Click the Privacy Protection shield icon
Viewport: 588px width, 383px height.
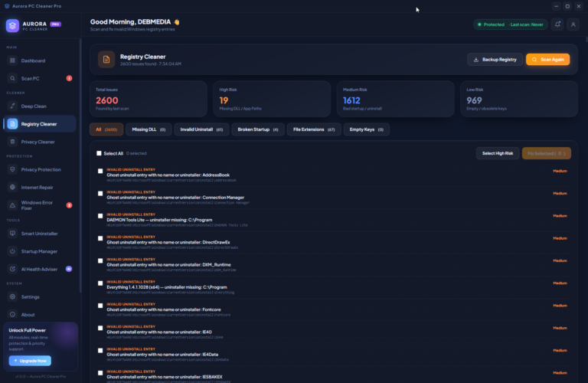(x=12, y=169)
